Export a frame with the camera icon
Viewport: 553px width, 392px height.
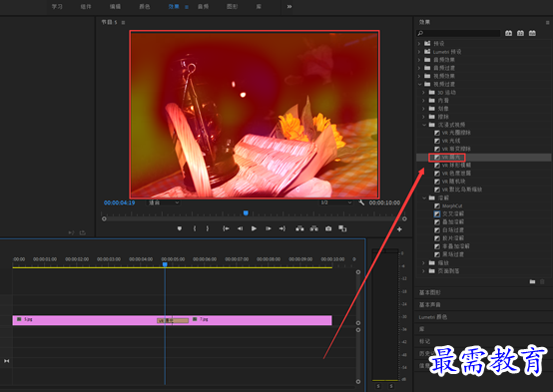coord(328,228)
